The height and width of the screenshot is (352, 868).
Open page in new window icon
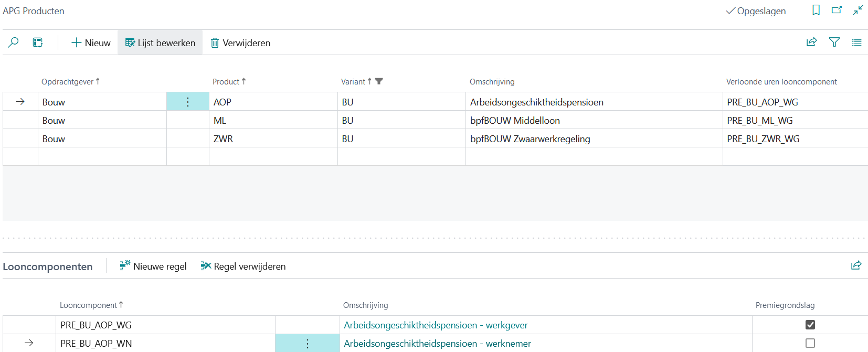pos(837,10)
